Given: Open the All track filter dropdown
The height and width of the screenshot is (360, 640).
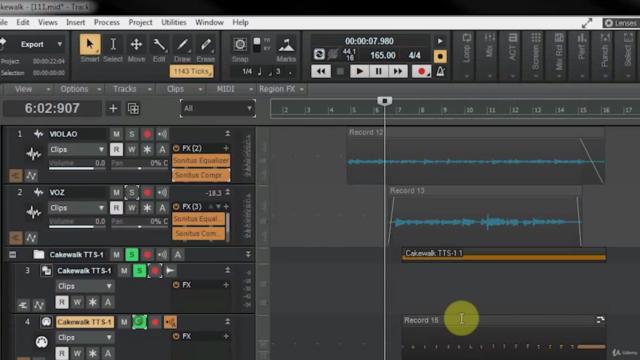Looking at the screenshot, I should click(218, 109).
